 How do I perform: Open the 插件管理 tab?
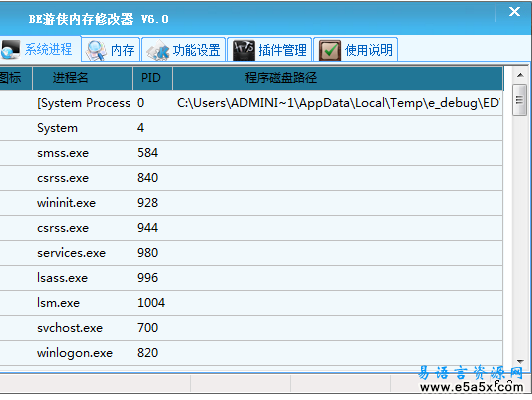tap(270, 50)
